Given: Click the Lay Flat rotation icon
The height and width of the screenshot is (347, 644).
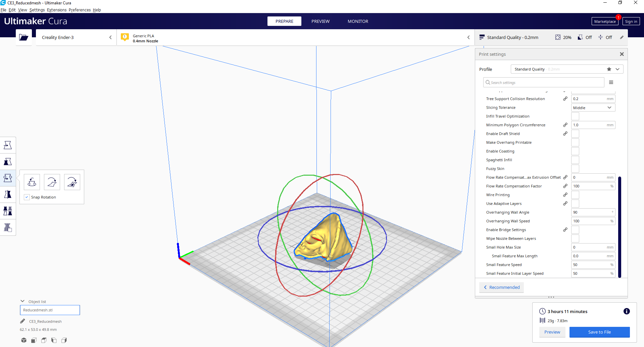Looking at the screenshot, I should pos(52,182).
